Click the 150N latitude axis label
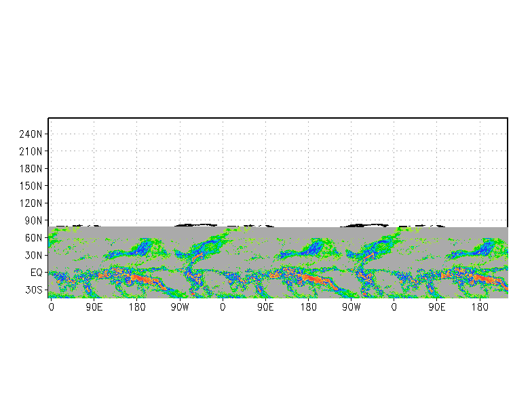The height and width of the screenshot is (415, 532). [31, 186]
